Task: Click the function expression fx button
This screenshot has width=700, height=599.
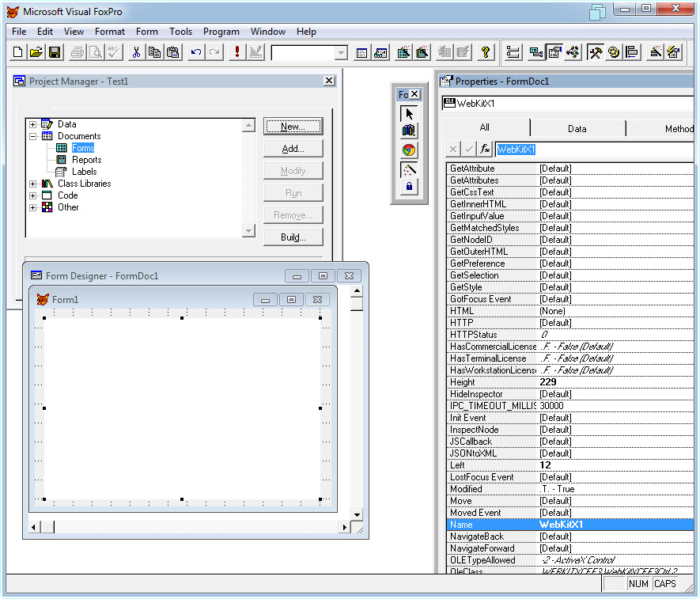Action: click(x=485, y=150)
